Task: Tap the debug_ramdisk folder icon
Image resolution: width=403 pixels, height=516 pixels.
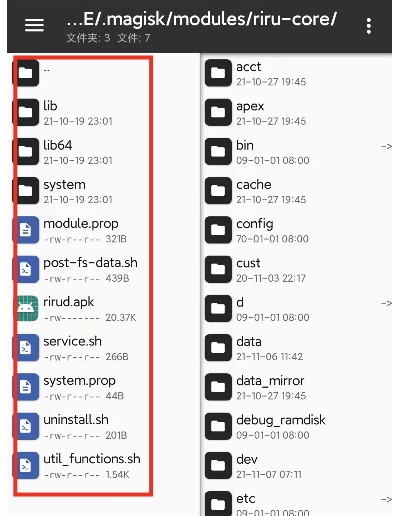Action: pyautogui.click(x=218, y=426)
